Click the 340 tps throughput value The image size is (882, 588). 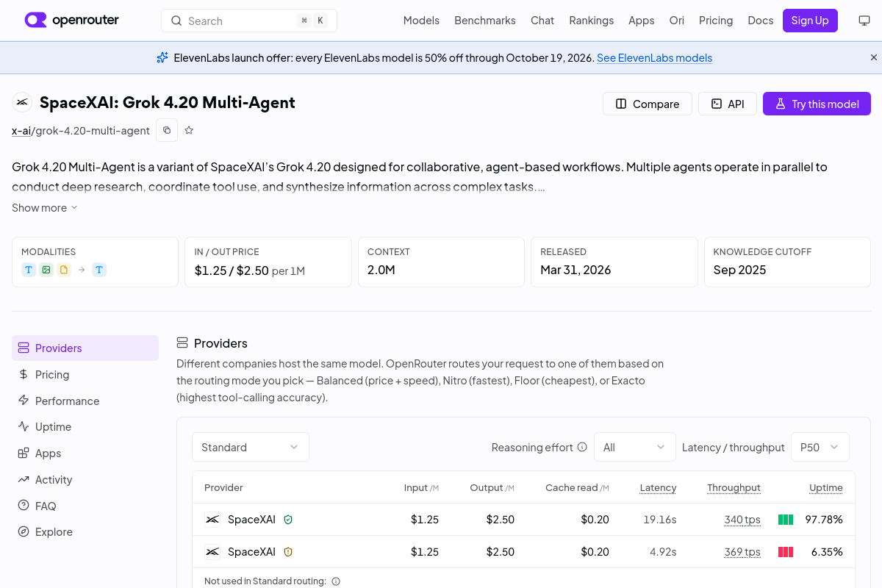pyautogui.click(x=742, y=520)
